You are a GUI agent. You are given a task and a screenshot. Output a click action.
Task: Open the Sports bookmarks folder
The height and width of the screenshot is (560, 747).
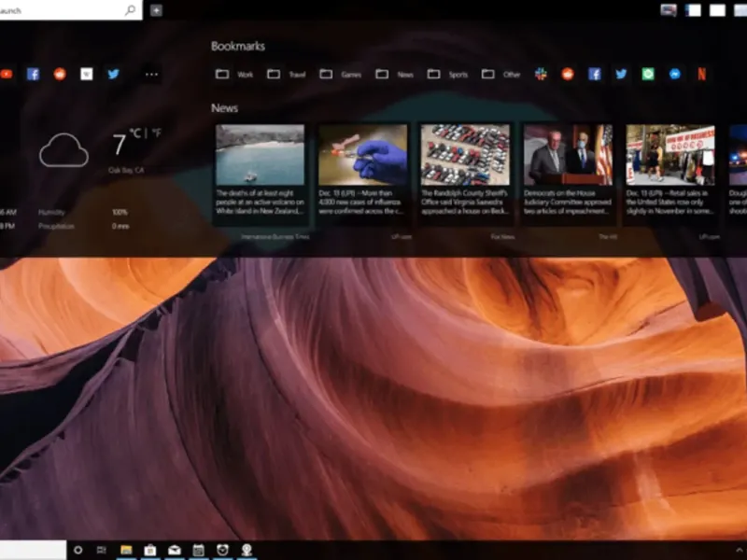point(447,75)
